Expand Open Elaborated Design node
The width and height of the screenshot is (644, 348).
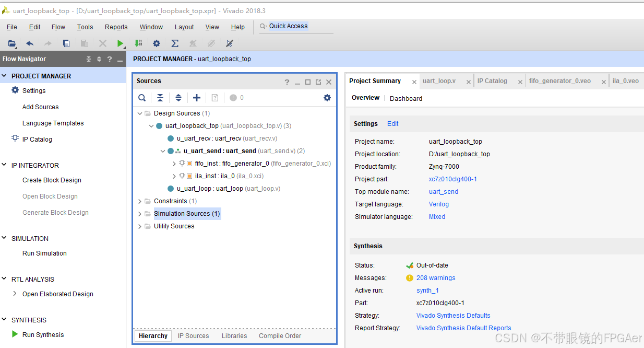[x=15, y=294]
